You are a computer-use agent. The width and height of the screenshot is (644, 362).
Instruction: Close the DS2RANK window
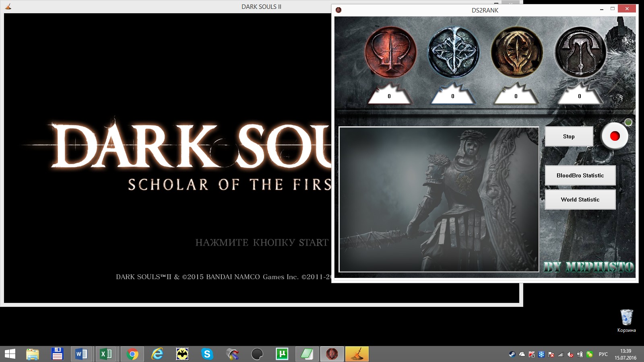[x=627, y=8]
